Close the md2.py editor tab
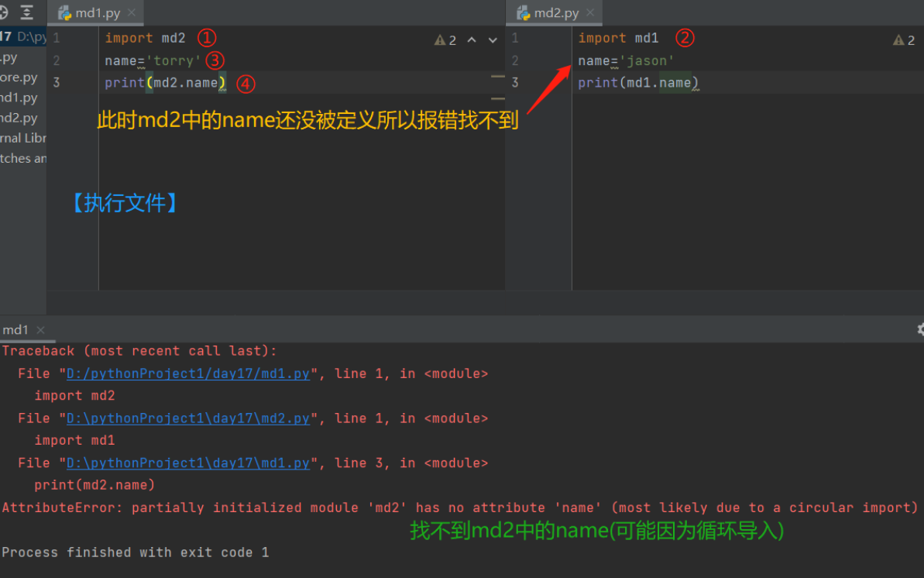The image size is (924, 578). [590, 13]
